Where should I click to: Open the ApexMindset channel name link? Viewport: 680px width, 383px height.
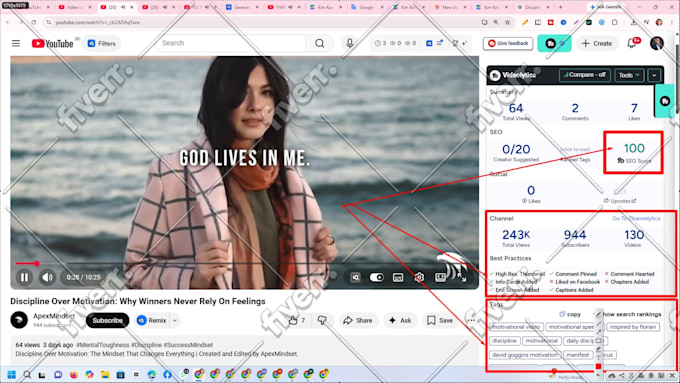tap(54, 316)
